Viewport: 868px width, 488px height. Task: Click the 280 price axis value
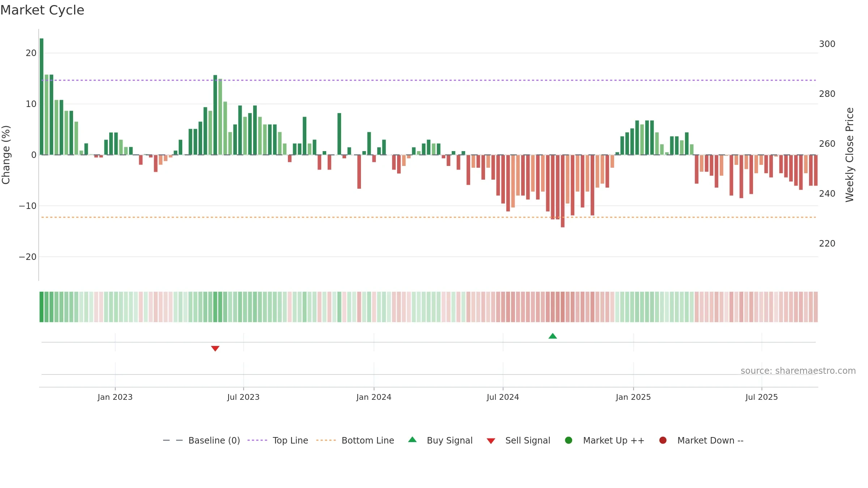pos(827,94)
